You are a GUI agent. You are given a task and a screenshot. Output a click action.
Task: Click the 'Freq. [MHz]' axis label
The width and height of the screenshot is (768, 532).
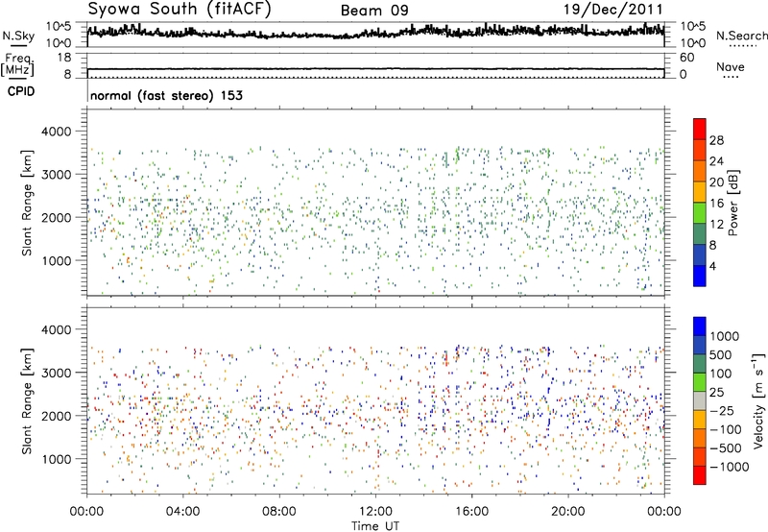18,65
